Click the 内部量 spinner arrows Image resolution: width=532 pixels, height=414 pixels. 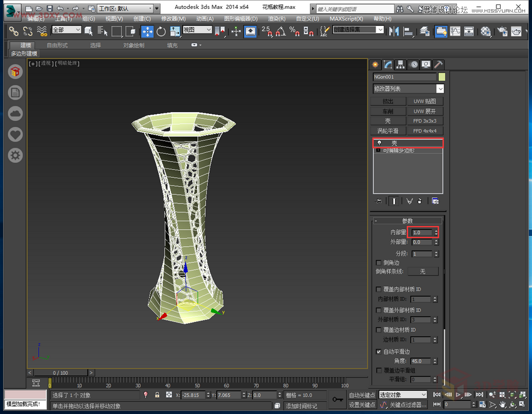tap(436, 232)
